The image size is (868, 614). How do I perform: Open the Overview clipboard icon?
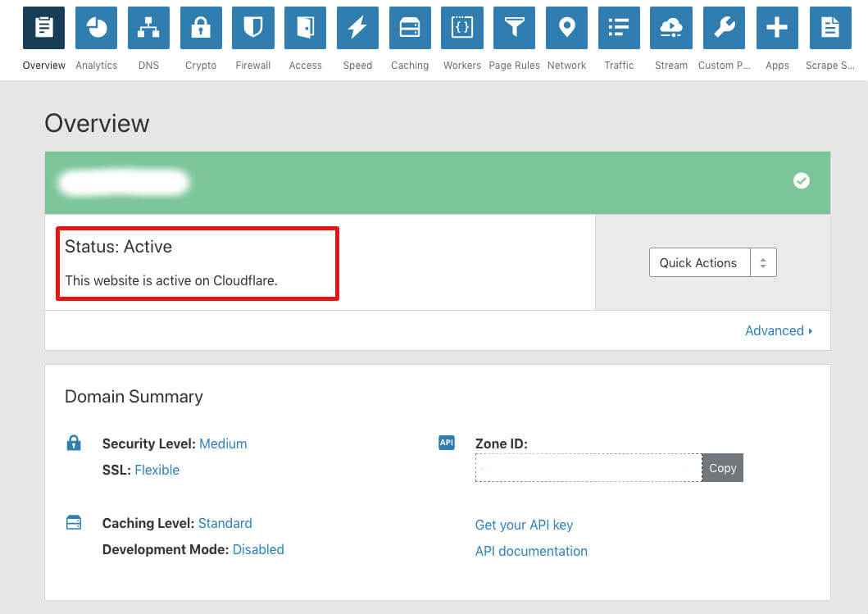coord(43,28)
